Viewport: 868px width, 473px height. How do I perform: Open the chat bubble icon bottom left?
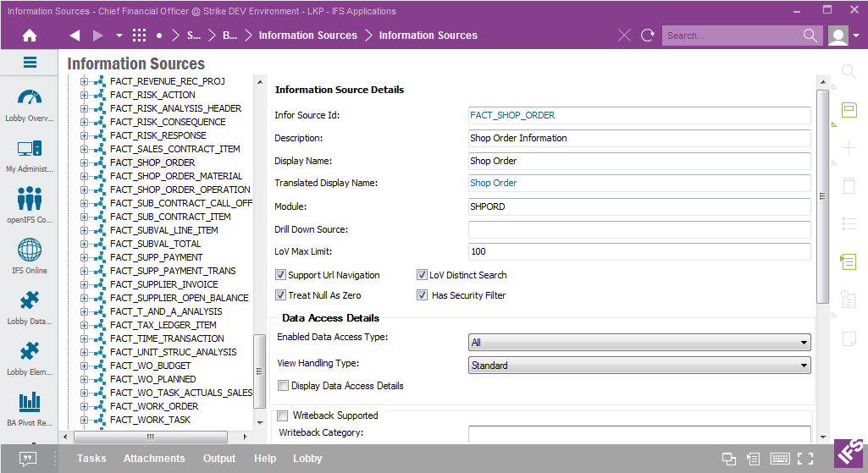pyautogui.click(x=28, y=459)
